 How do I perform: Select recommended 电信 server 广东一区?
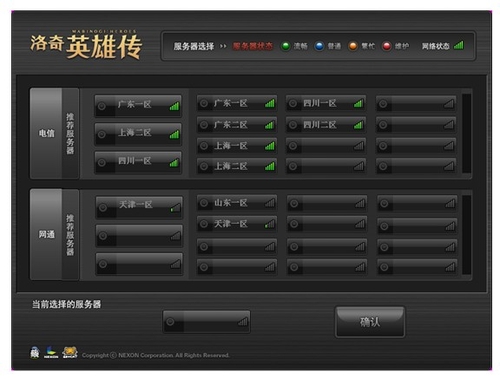(138, 106)
